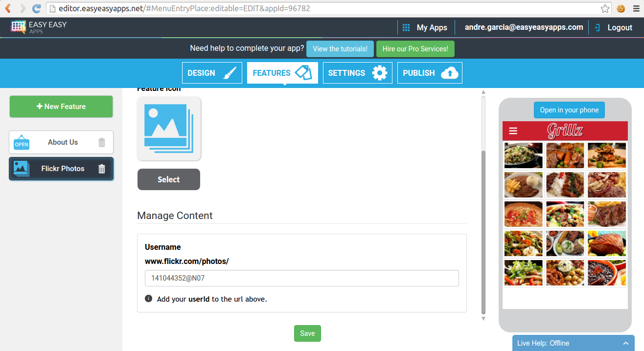
Task: Click the bookmark star in the address bar
Action: 605,8
